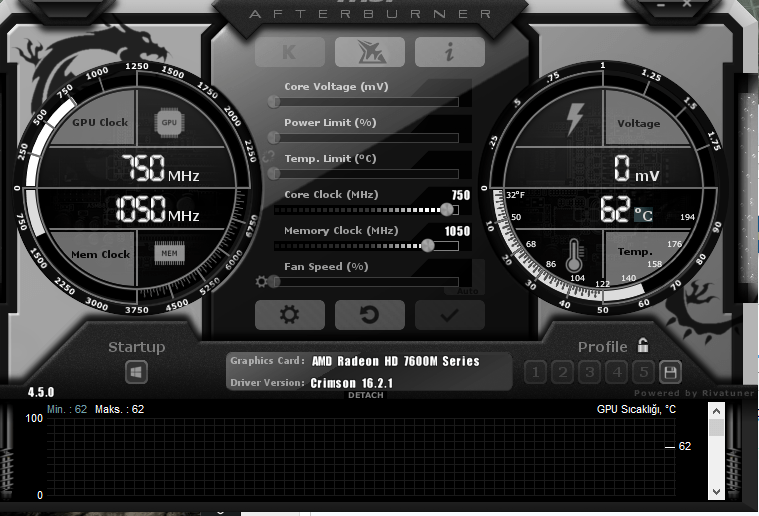Click the fan speed gear icon
Screen dimensions: 759x516
coord(261,281)
